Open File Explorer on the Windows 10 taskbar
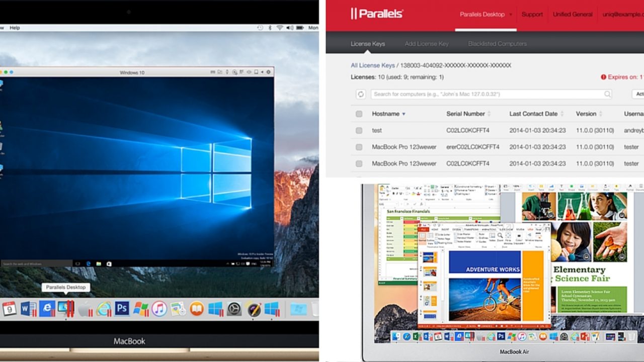 (x=99, y=263)
